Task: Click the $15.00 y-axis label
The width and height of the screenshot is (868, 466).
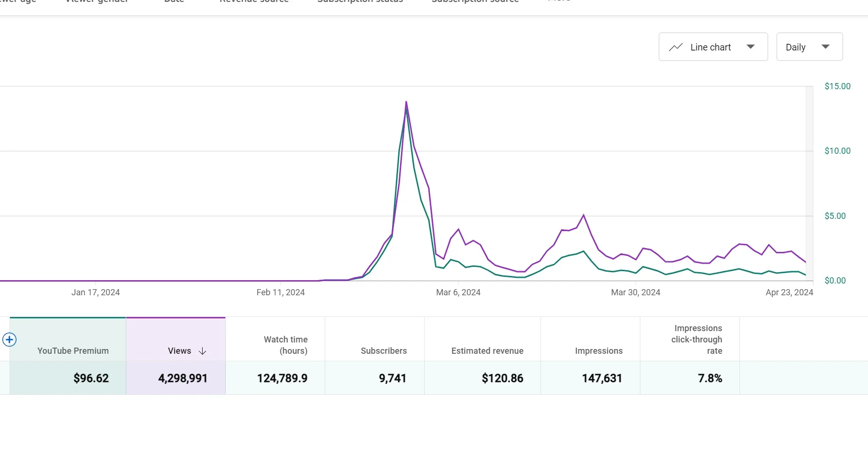Action: tap(837, 86)
